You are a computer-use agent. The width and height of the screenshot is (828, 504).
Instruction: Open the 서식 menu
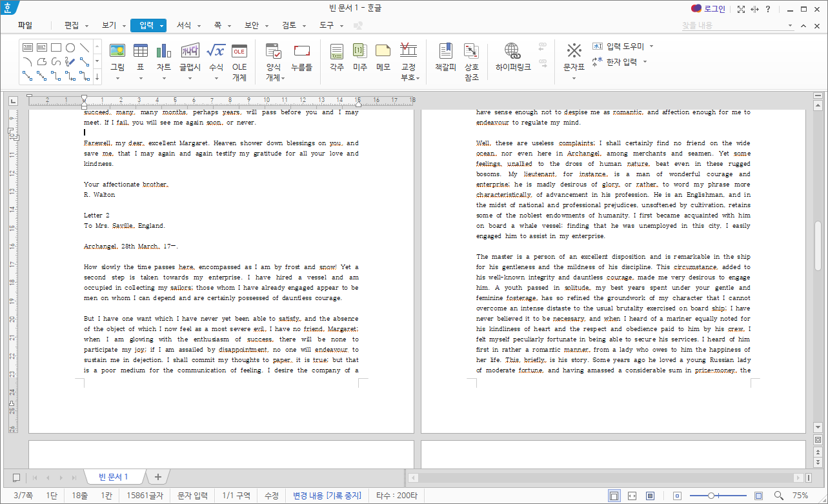click(184, 25)
